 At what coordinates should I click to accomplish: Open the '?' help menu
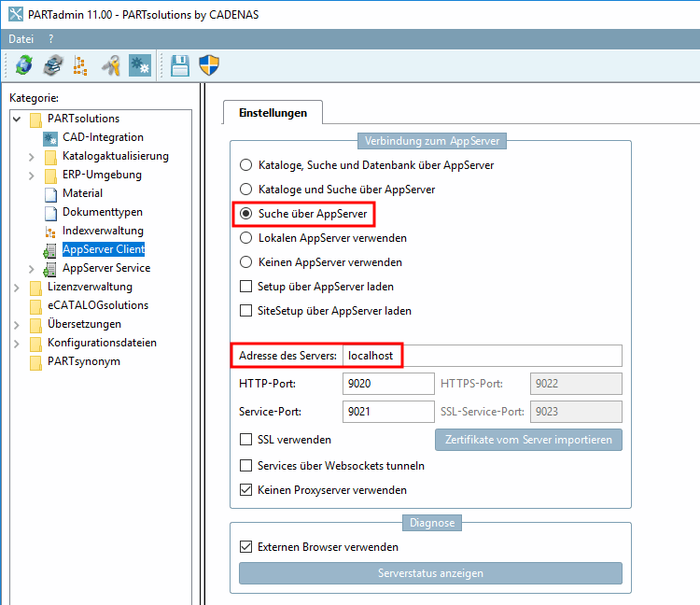[x=51, y=39]
